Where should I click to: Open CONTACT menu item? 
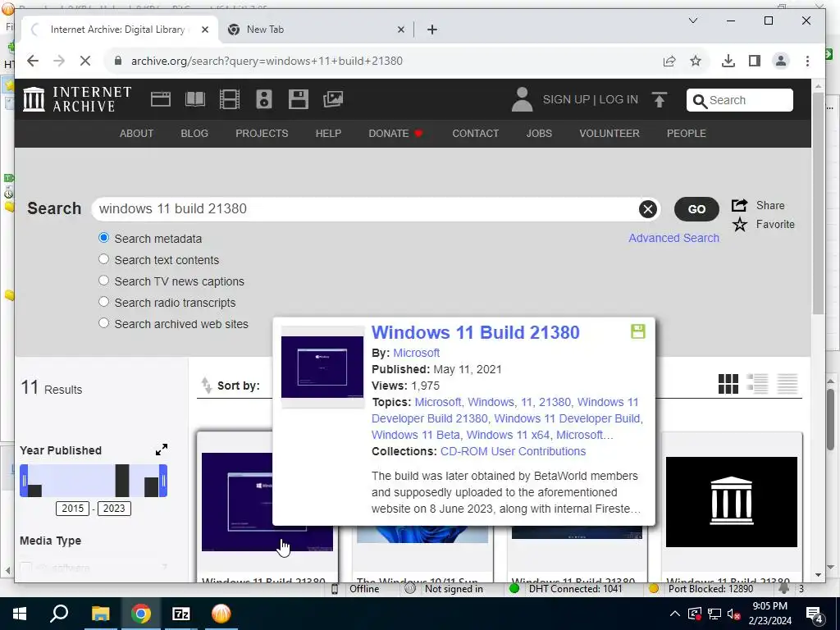point(475,134)
